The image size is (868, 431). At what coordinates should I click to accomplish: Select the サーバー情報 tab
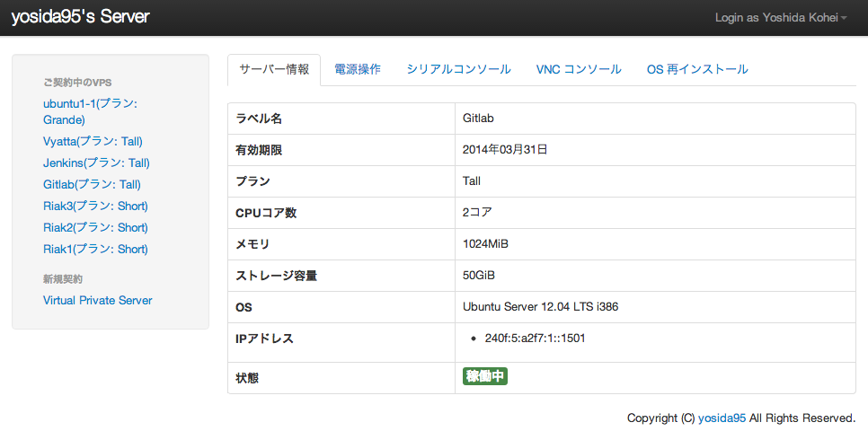(x=273, y=69)
